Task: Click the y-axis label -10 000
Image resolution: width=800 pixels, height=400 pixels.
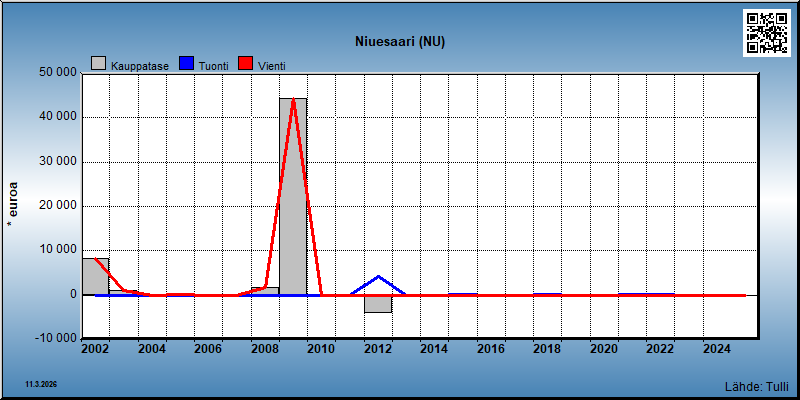Action: (x=56, y=339)
